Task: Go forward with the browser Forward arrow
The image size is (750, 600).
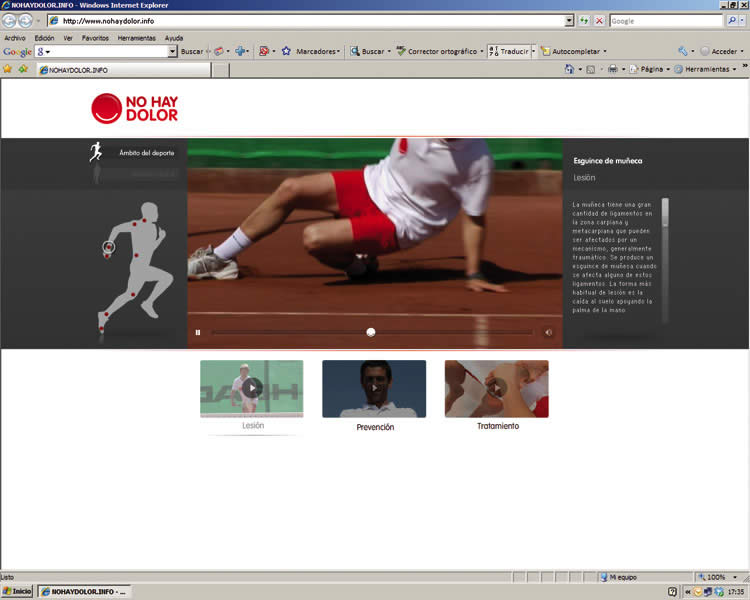Action: click(x=25, y=21)
